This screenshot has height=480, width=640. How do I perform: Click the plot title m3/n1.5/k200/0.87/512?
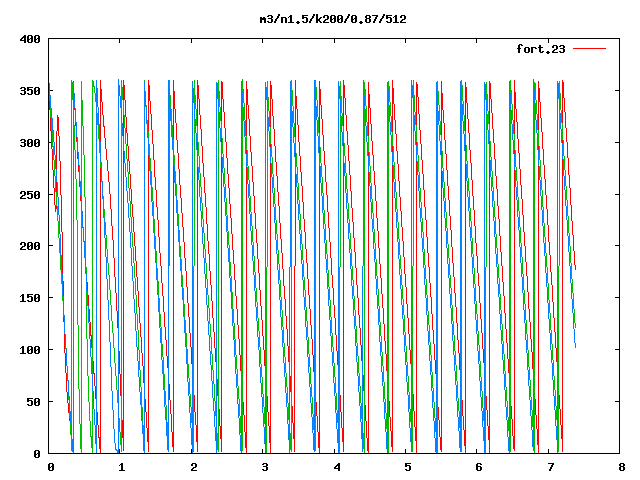333,19
